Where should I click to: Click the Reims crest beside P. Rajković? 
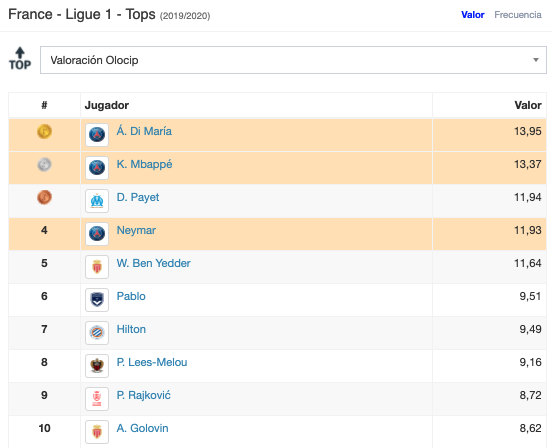pyautogui.click(x=97, y=399)
